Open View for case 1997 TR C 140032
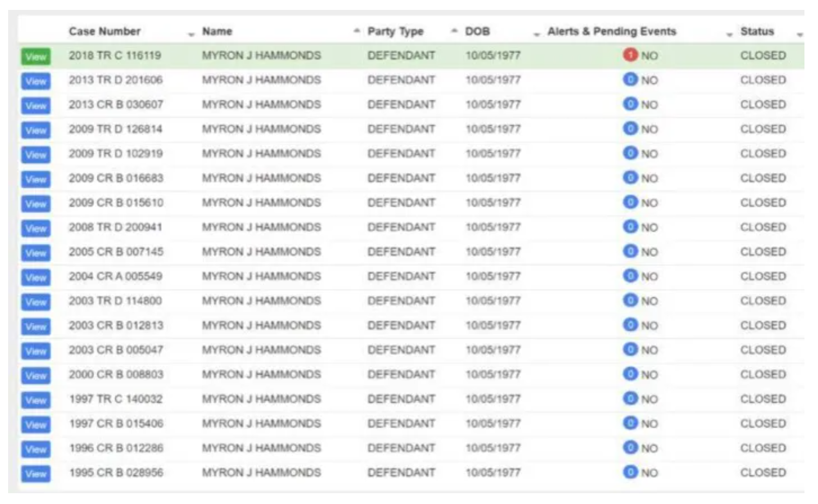 click(x=36, y=400)
